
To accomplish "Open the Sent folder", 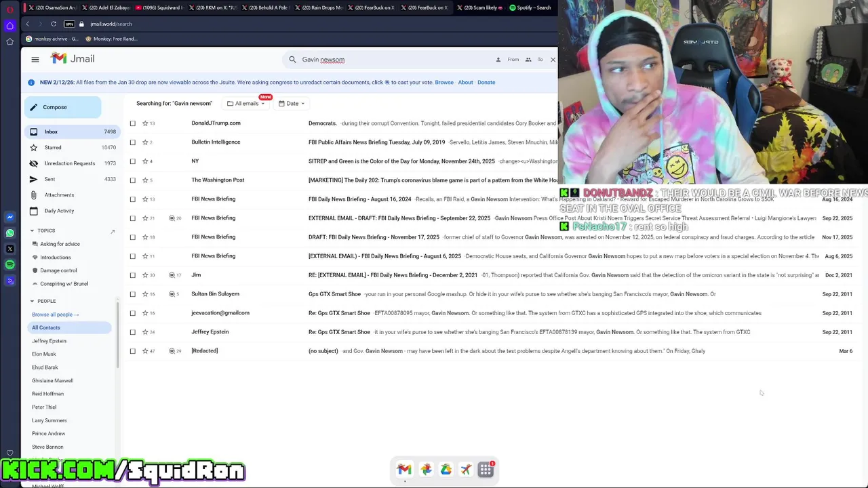I will coord(71,179).
